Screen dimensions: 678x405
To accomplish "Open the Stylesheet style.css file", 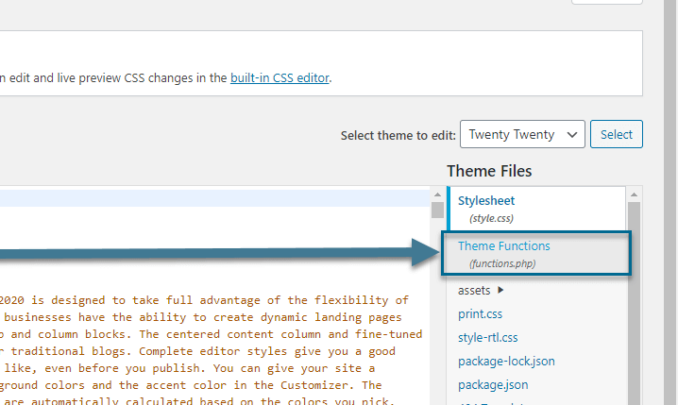I will 486,201.
